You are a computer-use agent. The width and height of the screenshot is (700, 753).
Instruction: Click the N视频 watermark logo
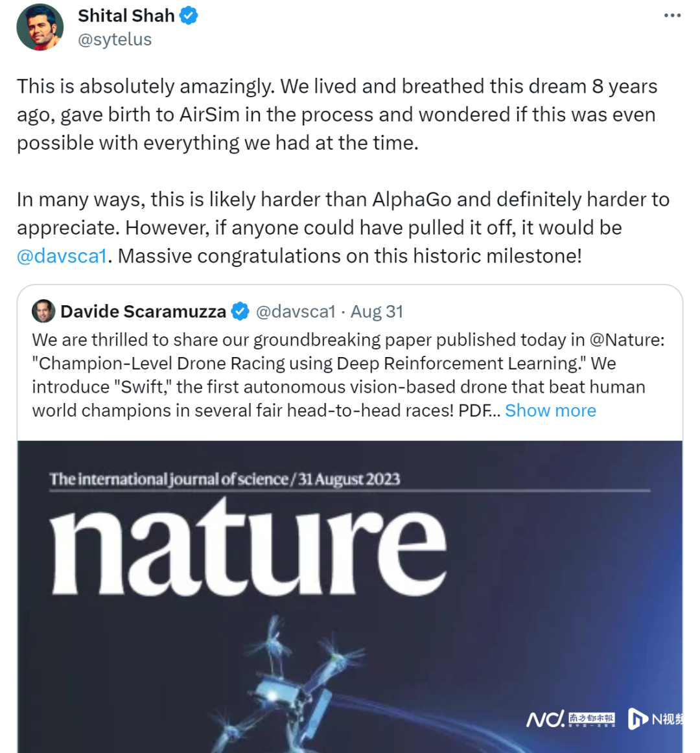pos(655,718)
